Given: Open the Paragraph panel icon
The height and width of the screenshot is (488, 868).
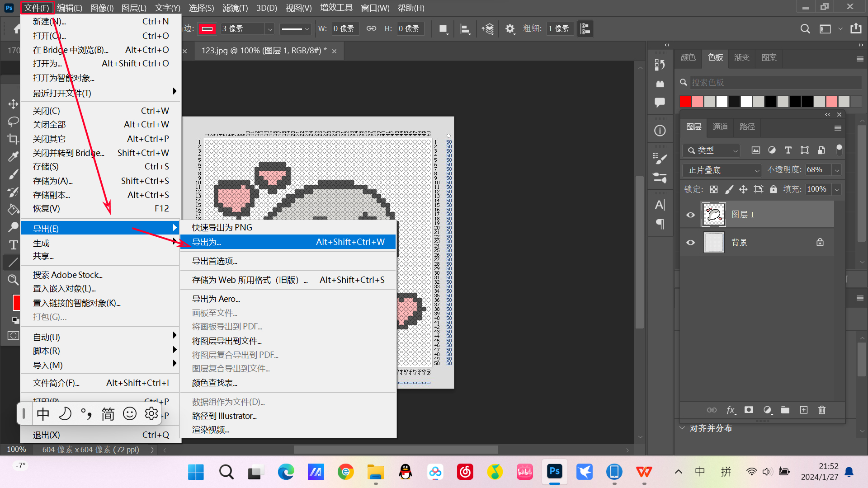Looking at the screenshot, I should click(x=660, y=224).
